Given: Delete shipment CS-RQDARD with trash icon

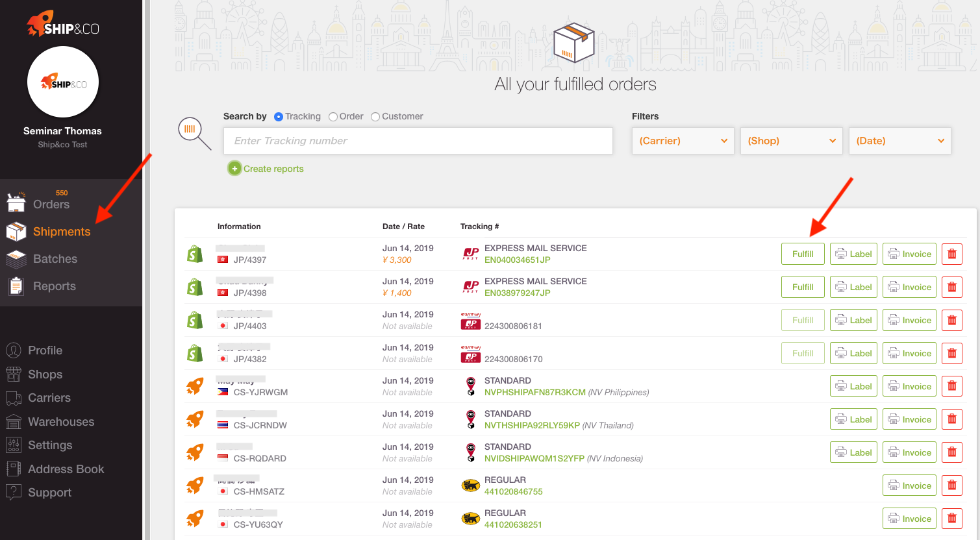Looking at the screenshot, I should point(952,452).
